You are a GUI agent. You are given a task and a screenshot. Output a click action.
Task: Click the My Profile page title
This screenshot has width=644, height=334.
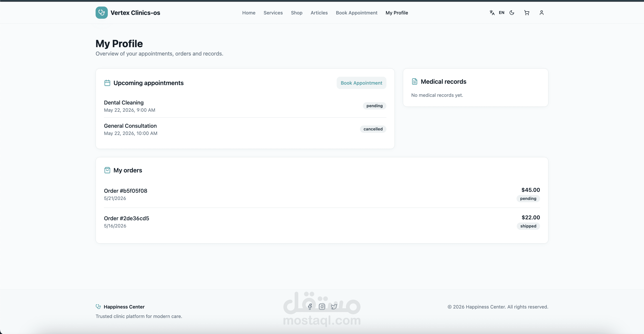coord(119,44)
